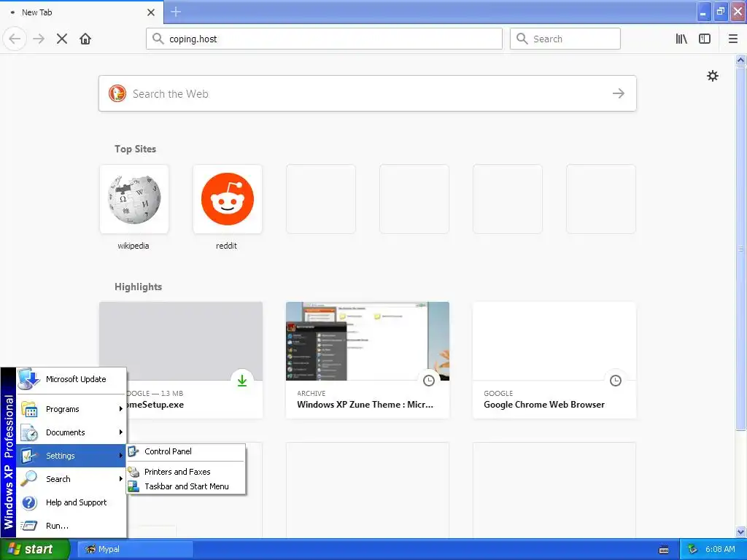Viewport: 747px width, 560px height.
Task: Focus the address bar showing coping.host
Action: [324, 39]
